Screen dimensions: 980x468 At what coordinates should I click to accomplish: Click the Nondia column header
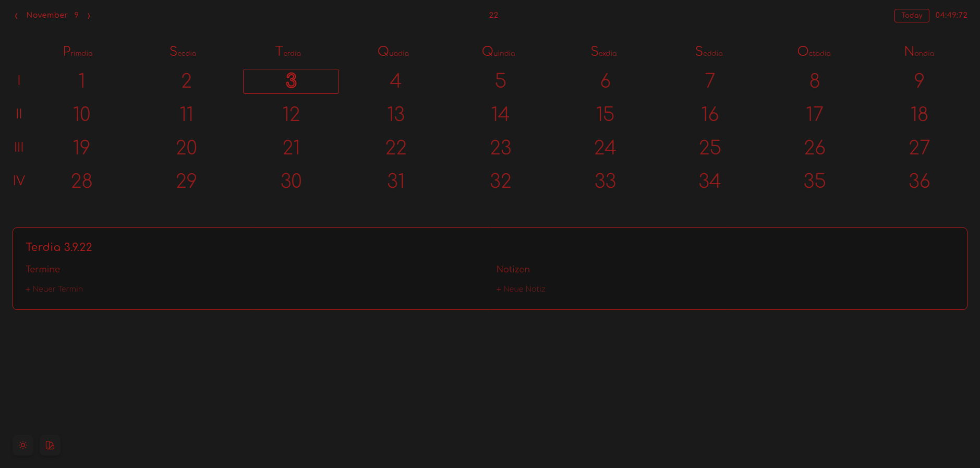click(x=919, y=52)
